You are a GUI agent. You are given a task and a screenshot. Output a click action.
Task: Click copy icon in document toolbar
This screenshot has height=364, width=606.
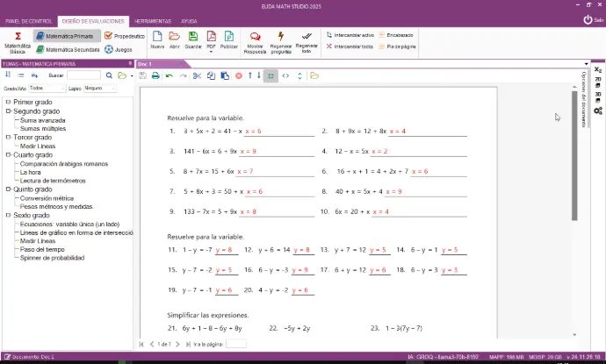tap(211, 75)
